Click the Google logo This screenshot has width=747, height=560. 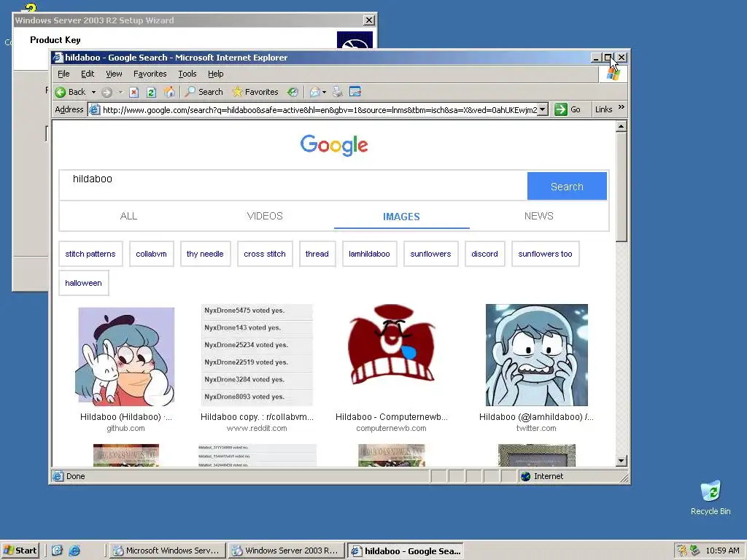click(x=334, y=145)
